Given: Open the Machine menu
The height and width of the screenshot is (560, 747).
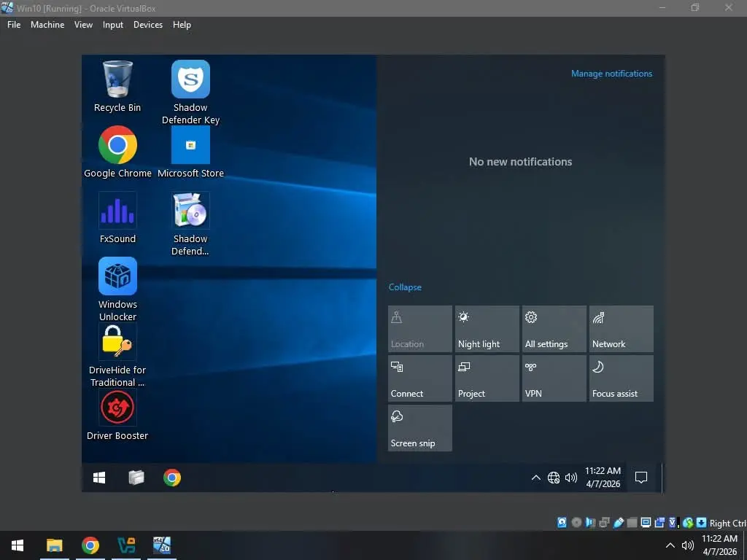Looking at the screenshot, I should pyautogui.click(x=47, y=25).
